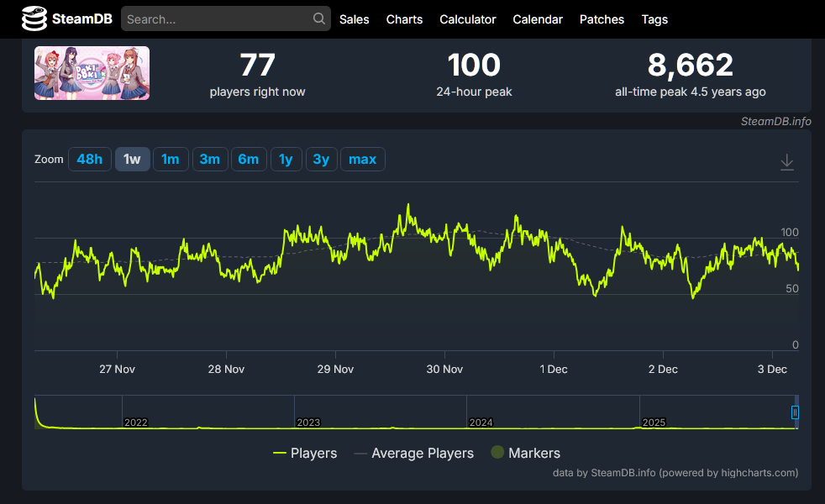This screenshot has width=825, height=504.
Task: Switch zoom to 3m
Action: [x=210, y=160]
